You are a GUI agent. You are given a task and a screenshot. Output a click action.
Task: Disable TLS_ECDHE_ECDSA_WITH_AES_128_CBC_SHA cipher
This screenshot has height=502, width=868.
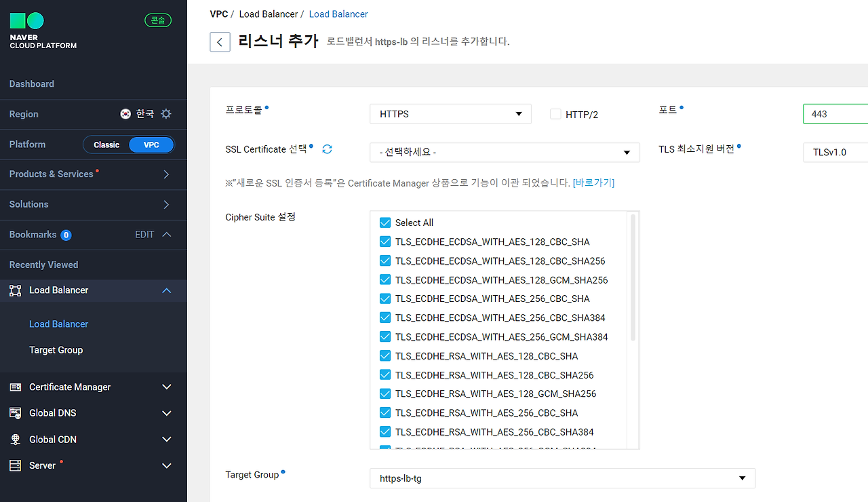[385, 242]
